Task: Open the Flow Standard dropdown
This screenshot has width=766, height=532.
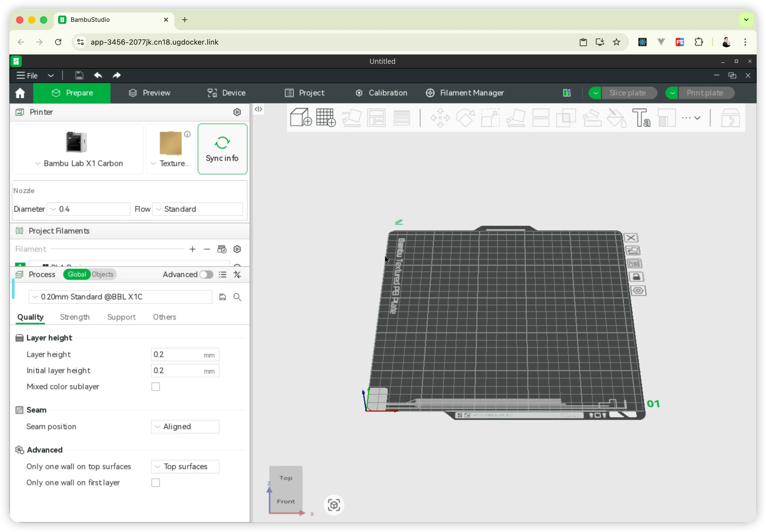Action: 197,209
